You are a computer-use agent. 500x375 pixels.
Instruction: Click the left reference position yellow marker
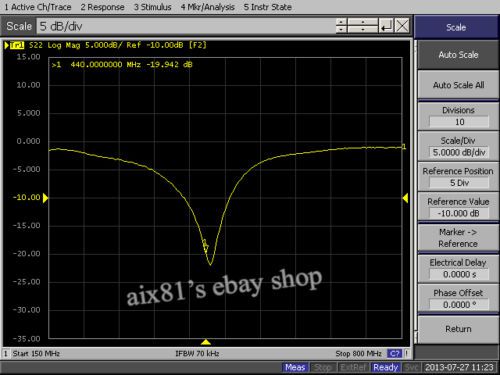coord(45,198)
